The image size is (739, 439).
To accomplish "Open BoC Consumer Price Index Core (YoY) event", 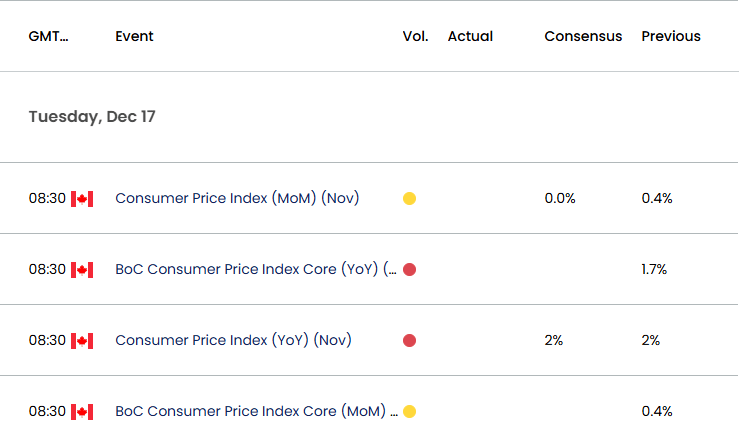I will click(x=256, y=269).
